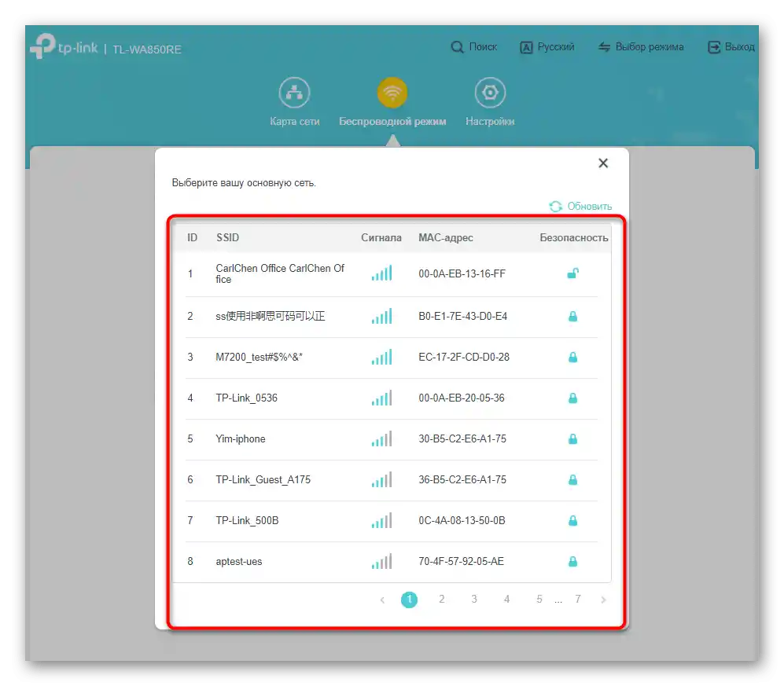This screenshot has height=686, width=784.
Task: Click Выход to log out
Action: pyautogui.click(x=731, y=47)
